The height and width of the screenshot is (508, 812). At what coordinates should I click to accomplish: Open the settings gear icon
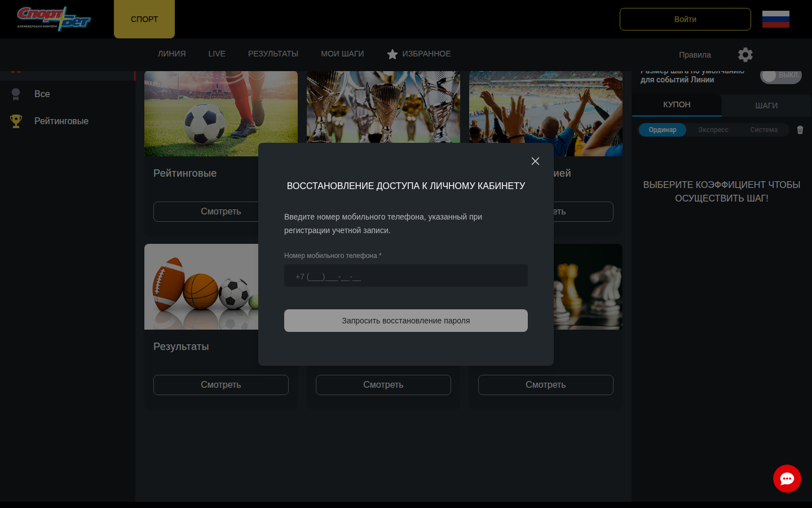pos(745,55)
